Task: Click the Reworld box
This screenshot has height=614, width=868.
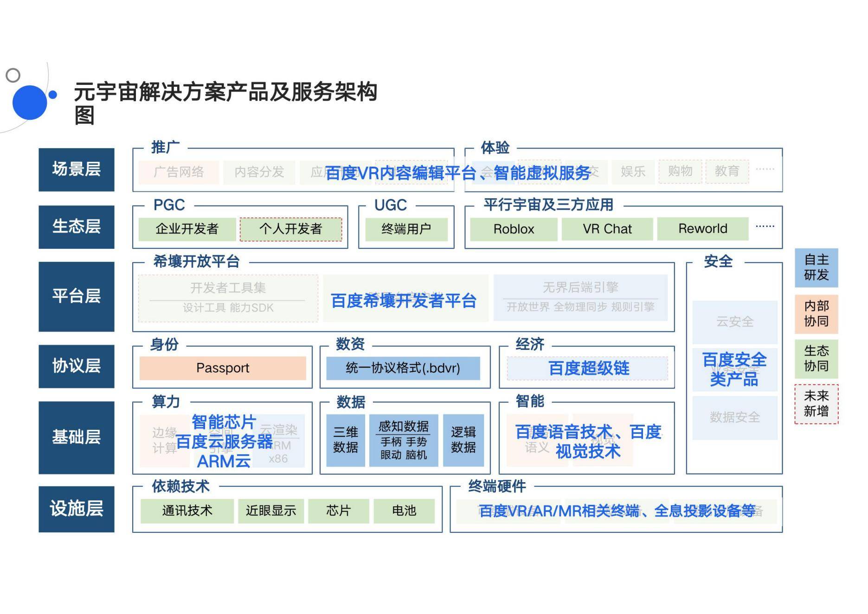Action: [x=703, y=229]
